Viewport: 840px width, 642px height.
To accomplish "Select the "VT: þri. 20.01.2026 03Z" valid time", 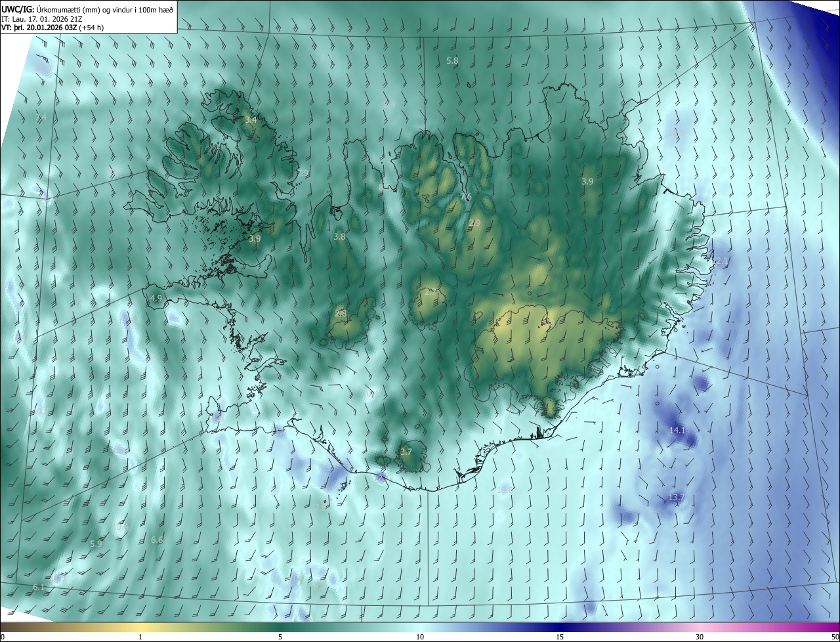I will click(39, 28).
